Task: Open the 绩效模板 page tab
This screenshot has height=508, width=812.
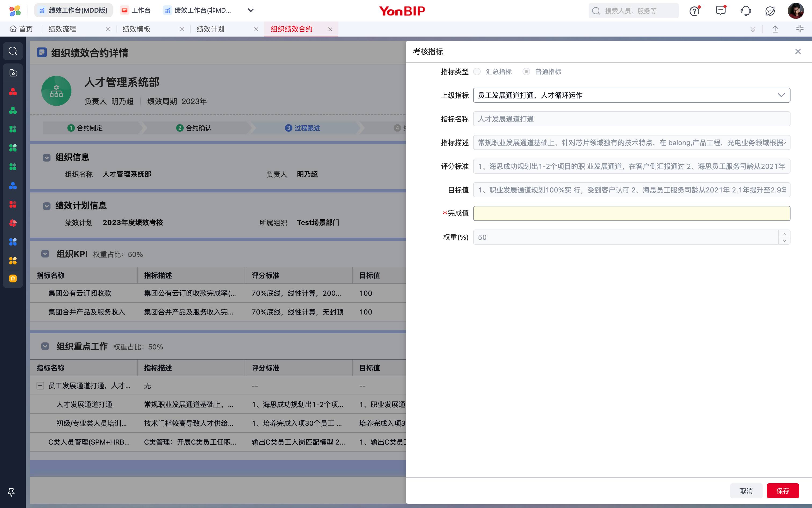Action: pyautogui.click(x=137, y=29)
